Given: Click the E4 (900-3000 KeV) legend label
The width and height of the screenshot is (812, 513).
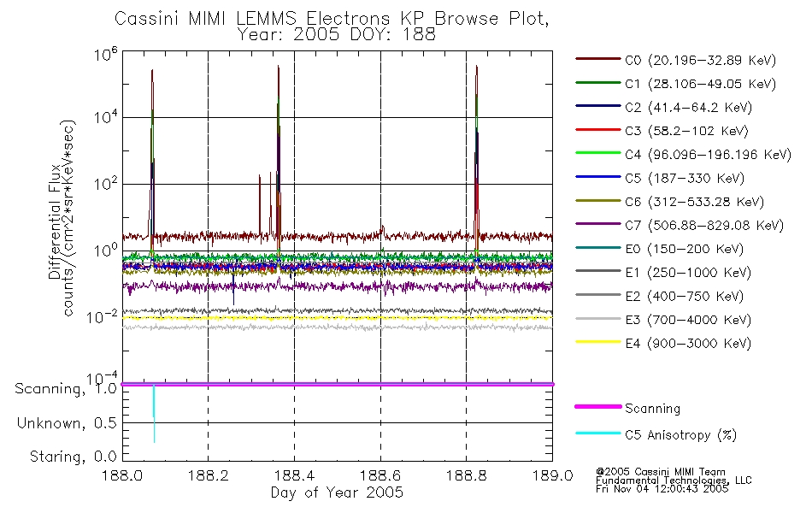Looking at the screenshot, I should click(688, 344).
